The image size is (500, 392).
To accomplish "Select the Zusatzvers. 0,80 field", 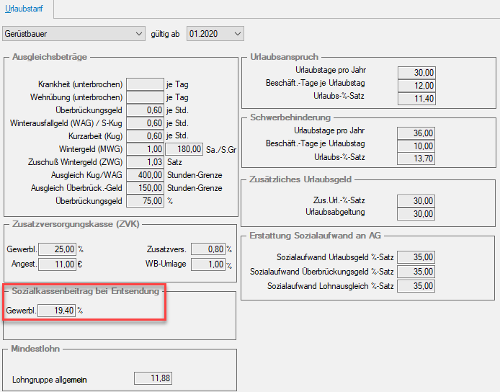I will tap(208, 249).
